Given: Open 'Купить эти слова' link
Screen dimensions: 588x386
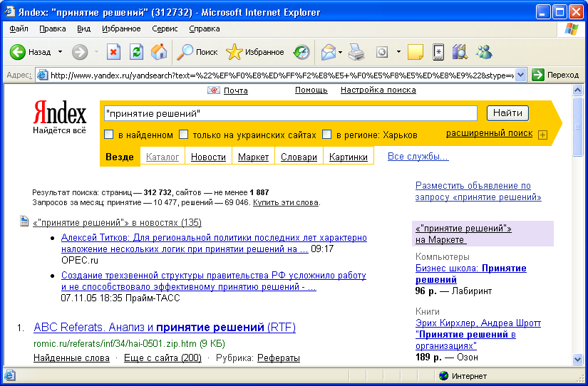Looking at the screenshot, I should 286,202.
